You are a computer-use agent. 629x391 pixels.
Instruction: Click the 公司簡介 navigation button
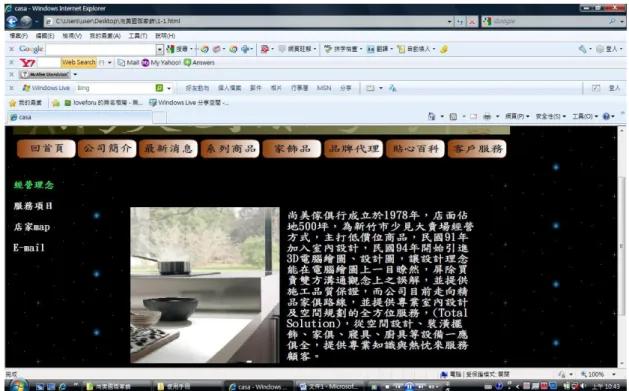(108, 149)
